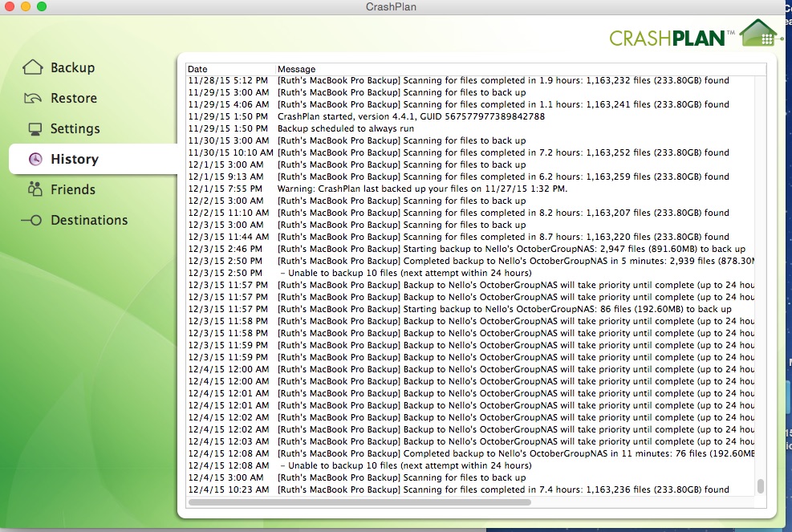Screen dimensions: 792x532
Task: Select the 'Backup scheduled to always run' row
Action: point(471,129)
